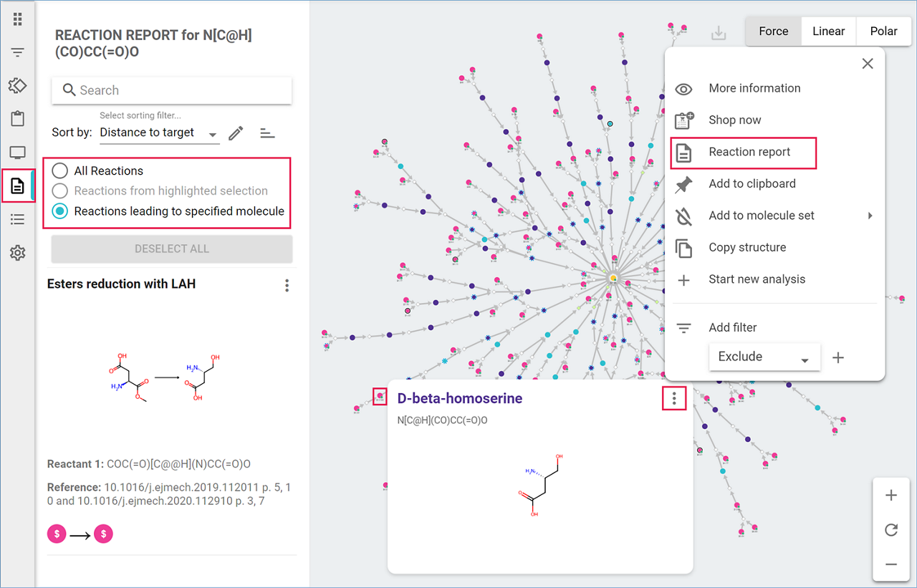917x588 pixels.
Task: Open the reaction report sidebar icon
Action: click(17, 186)
